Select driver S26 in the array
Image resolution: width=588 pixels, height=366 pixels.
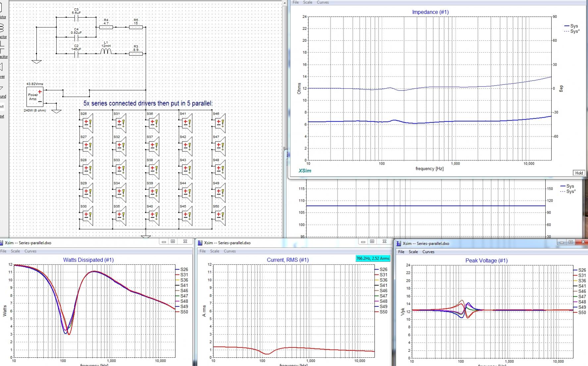[x=88, y=123]
